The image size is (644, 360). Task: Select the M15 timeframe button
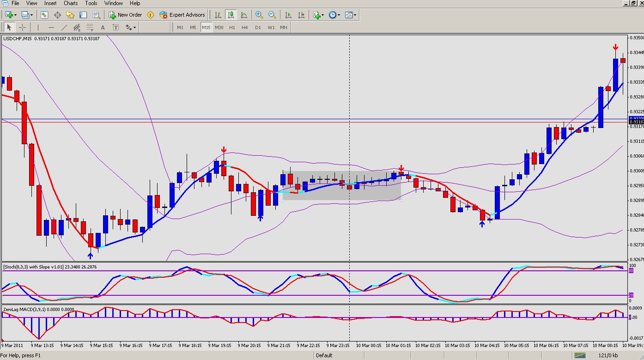[x=206, y=27]
